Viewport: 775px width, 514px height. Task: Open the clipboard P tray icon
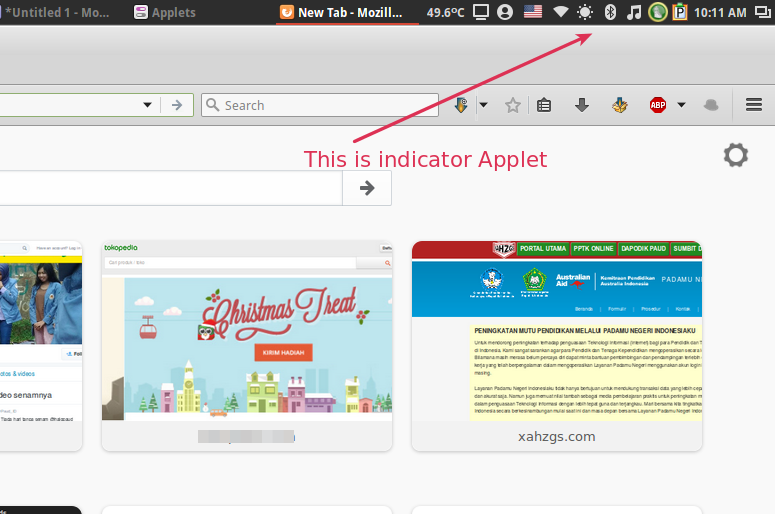[680, 12]
